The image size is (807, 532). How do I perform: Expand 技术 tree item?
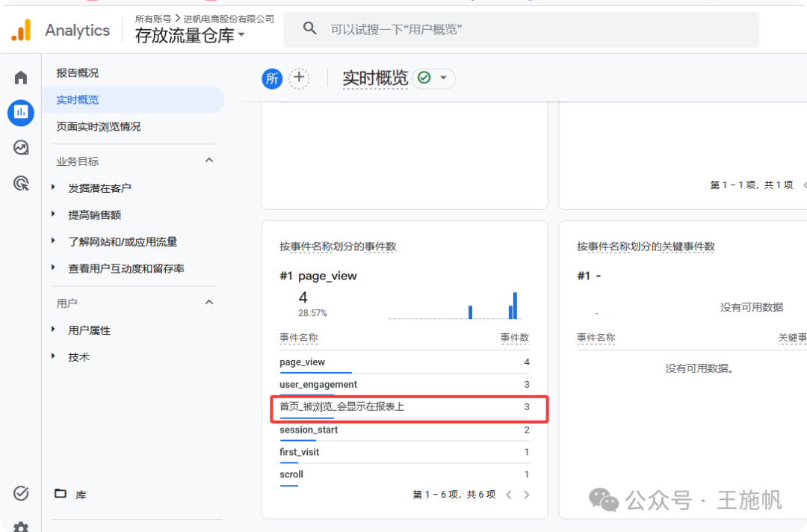(x=53, y=356)
